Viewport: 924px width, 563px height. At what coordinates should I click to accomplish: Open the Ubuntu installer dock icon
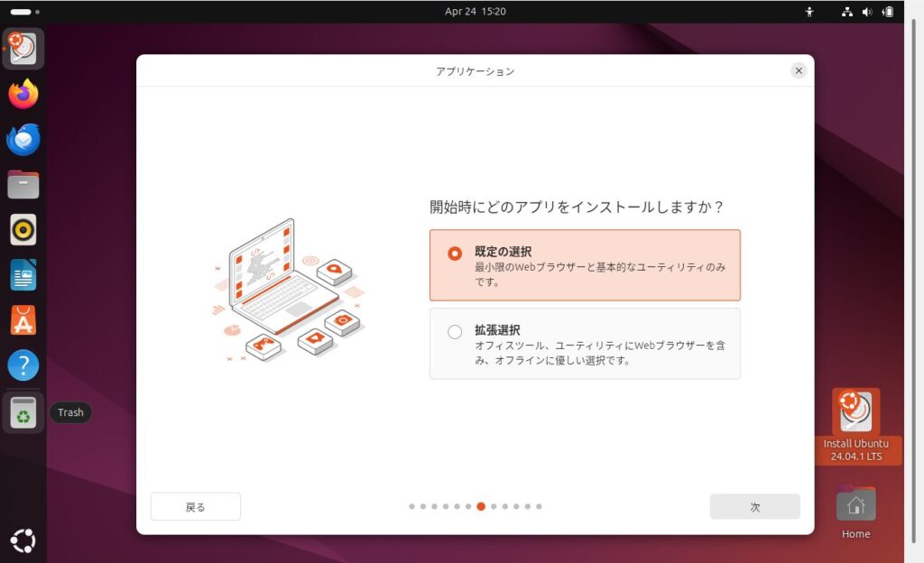click(x=23, y=49)
